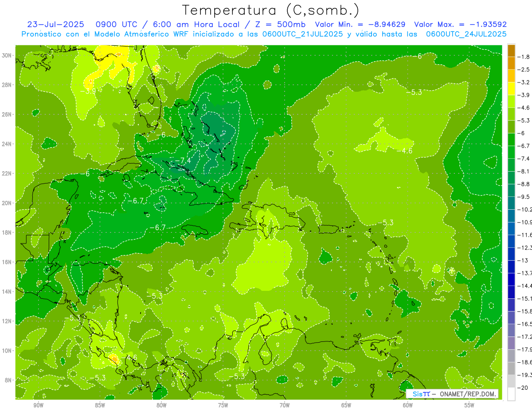
Task: Click the 80W longitude axis label
Action: click(x=161, y=405)
